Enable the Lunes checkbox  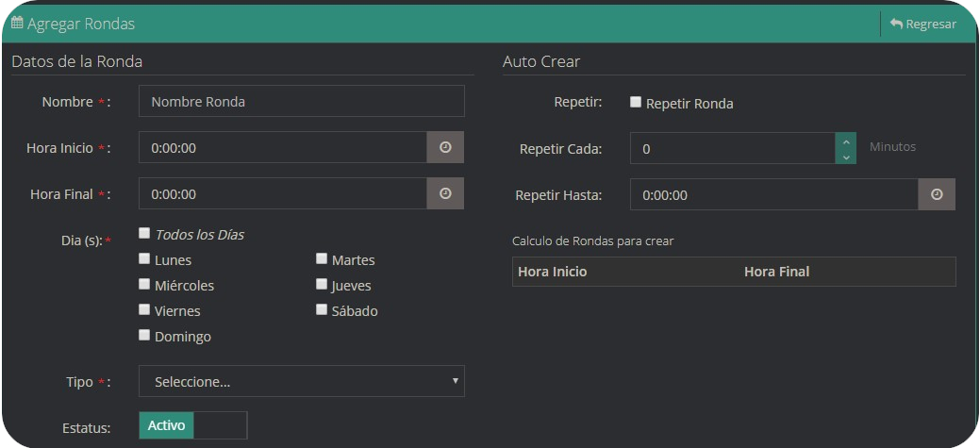click(144, 258)
